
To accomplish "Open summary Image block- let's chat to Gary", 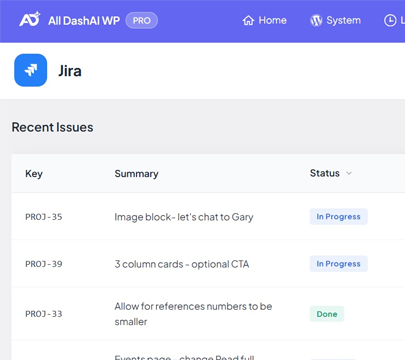I will click(184, 217).
